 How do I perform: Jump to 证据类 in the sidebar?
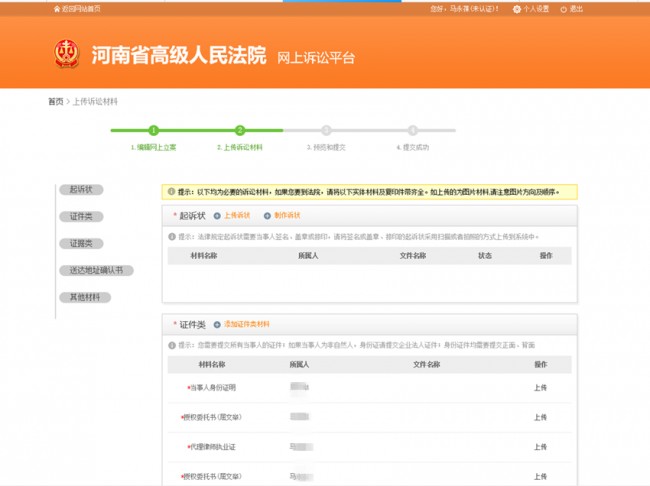pos(81,243)
